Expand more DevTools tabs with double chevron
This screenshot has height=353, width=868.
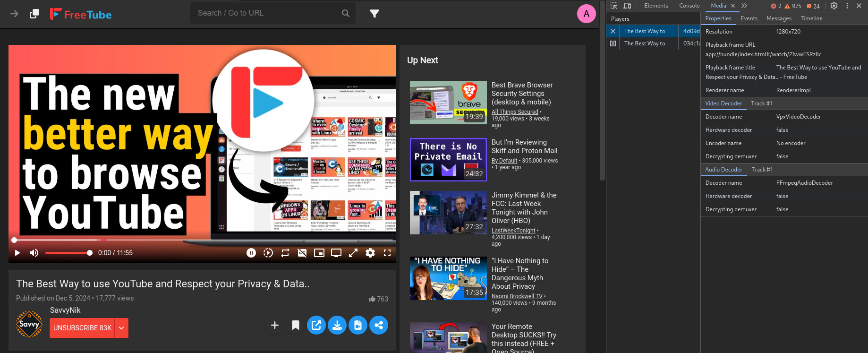tap(744, 6)
